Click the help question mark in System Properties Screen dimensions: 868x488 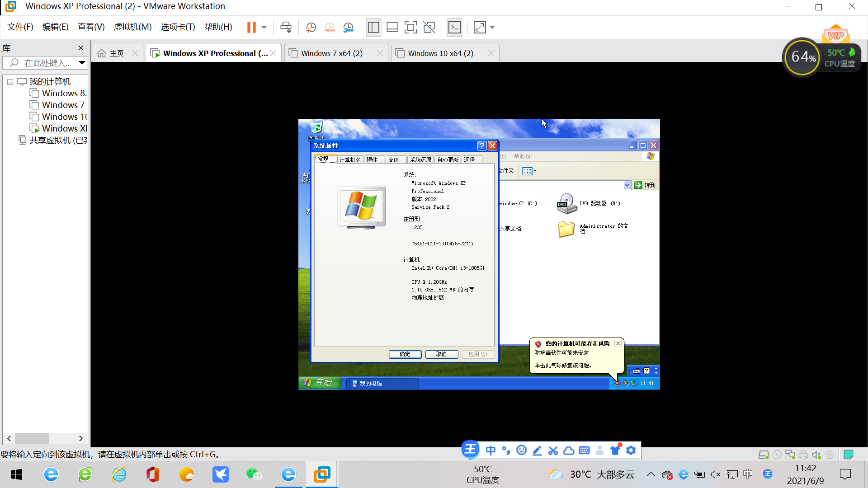(x=482, y=145)
